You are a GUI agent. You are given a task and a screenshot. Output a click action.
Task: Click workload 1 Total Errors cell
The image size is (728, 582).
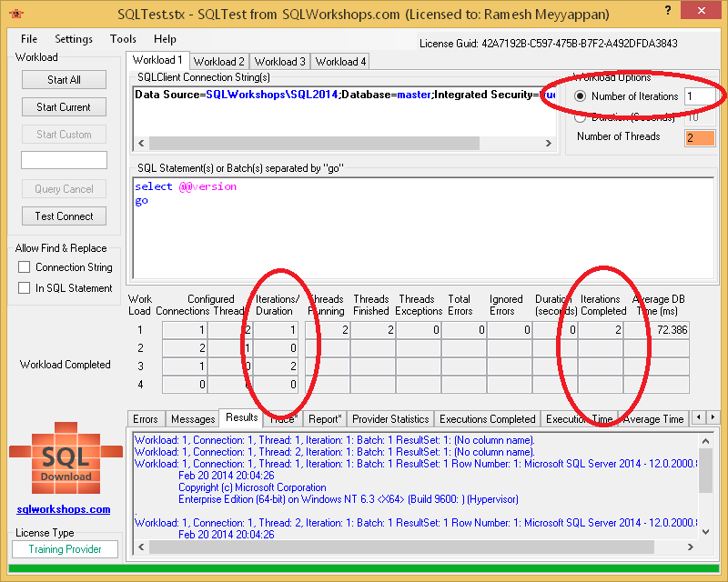(464, 330)
